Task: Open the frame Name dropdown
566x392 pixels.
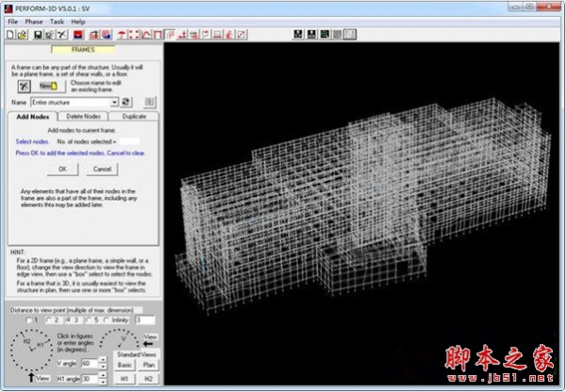Action: tap(114, 101)
